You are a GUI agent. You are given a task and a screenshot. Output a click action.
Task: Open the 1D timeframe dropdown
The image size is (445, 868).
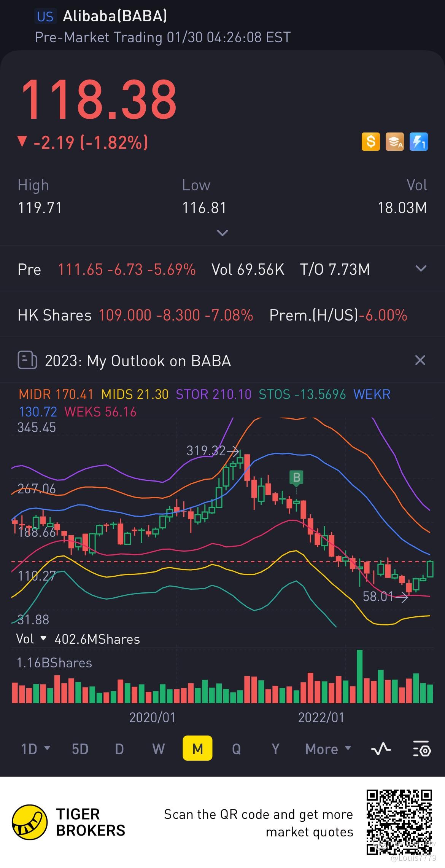point(36,749)
